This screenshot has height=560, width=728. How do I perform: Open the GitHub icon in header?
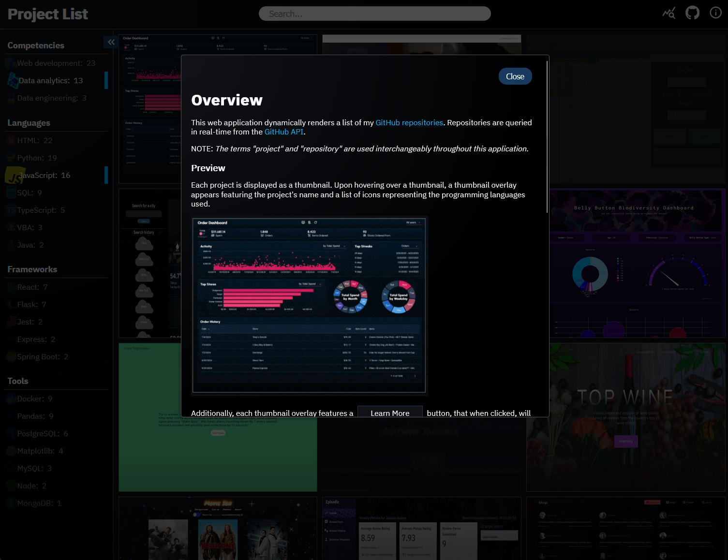tap(692, 13)
